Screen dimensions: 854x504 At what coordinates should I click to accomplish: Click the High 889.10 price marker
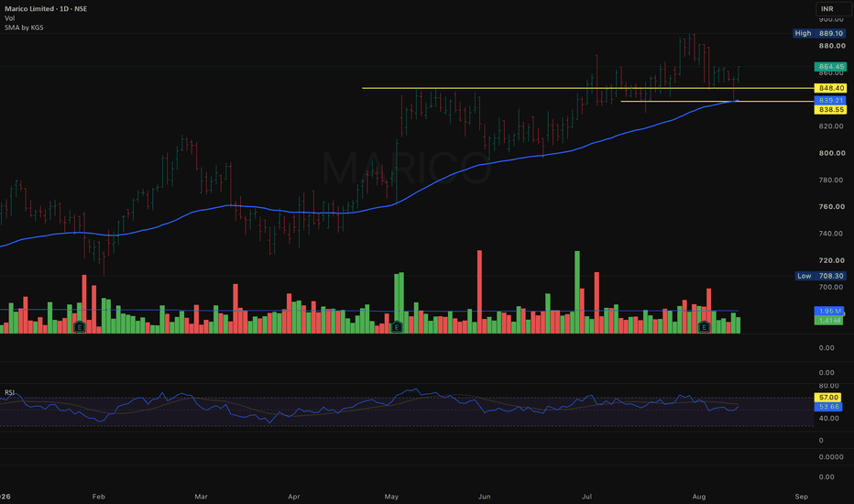(819, 33)
